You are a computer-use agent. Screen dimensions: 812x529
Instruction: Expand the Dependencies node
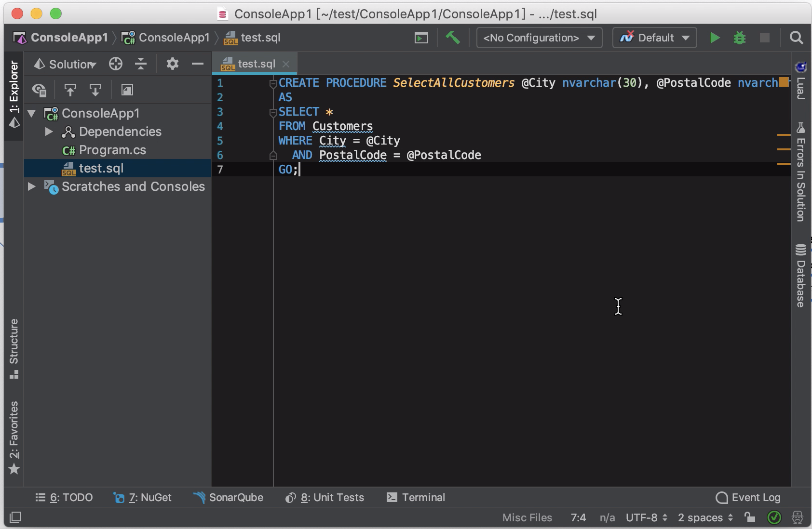pos(49,132)
